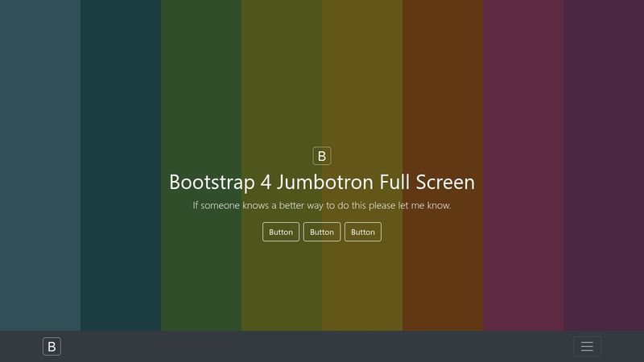This screenshot has height=362, width=644.
Task: Click the Bootstrap B logo above the heading
Action: pyautogui.click(x=322, y=156)
